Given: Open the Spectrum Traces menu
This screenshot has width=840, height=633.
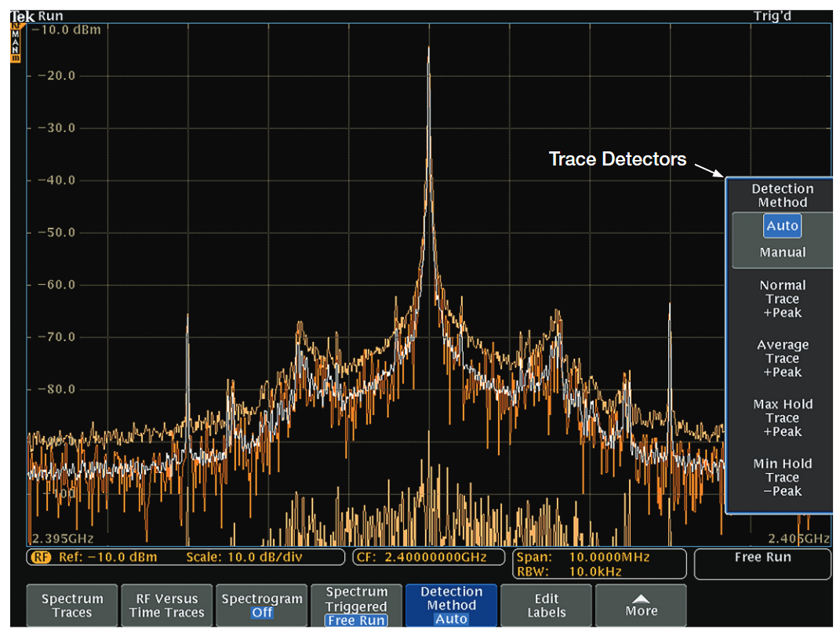Looking at the screenshot, I should click(x=71, y=605).
